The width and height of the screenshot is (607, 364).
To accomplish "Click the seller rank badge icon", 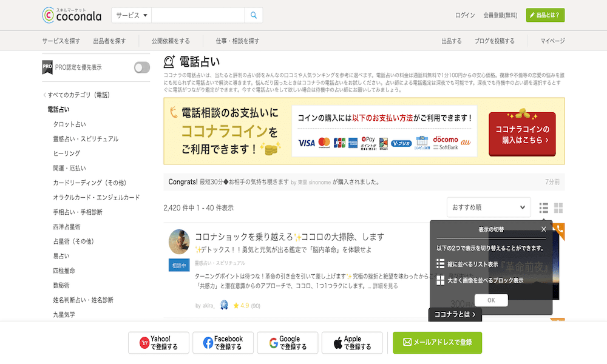I will click(224, 305).
